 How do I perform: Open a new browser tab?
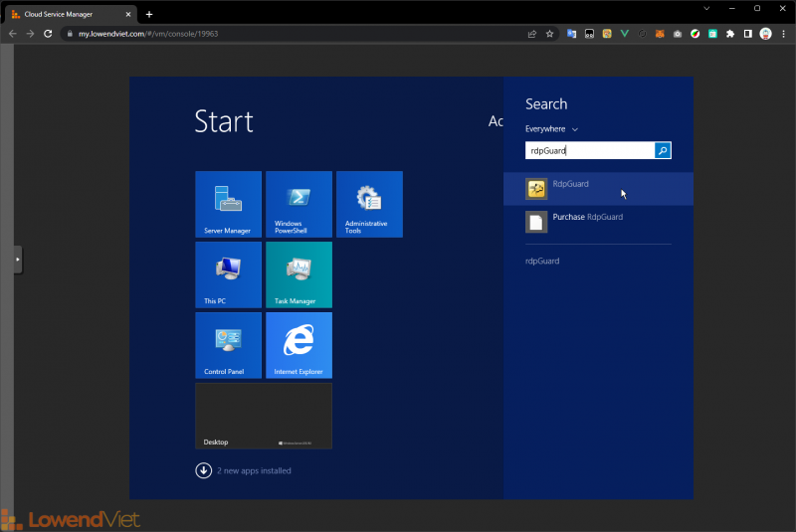149,14
